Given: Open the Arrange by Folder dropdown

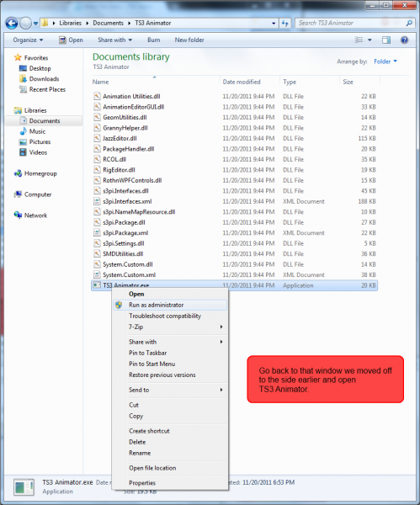Looking at the screenshot, I should 385,61.
